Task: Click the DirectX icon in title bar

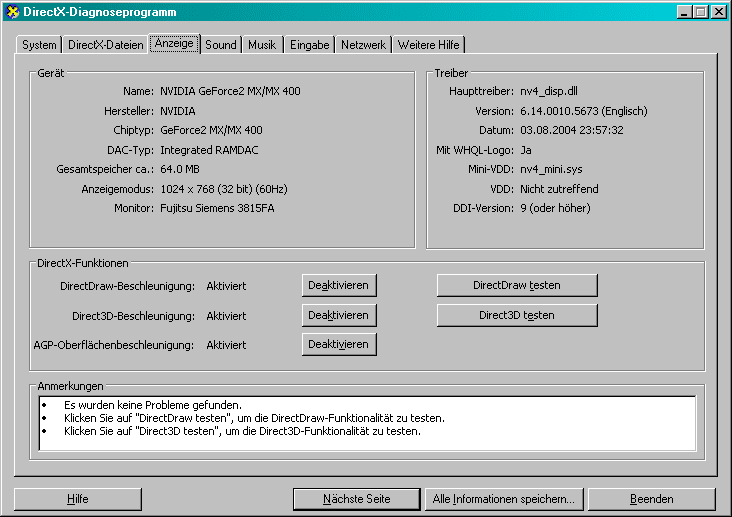Action: [13, 12]
